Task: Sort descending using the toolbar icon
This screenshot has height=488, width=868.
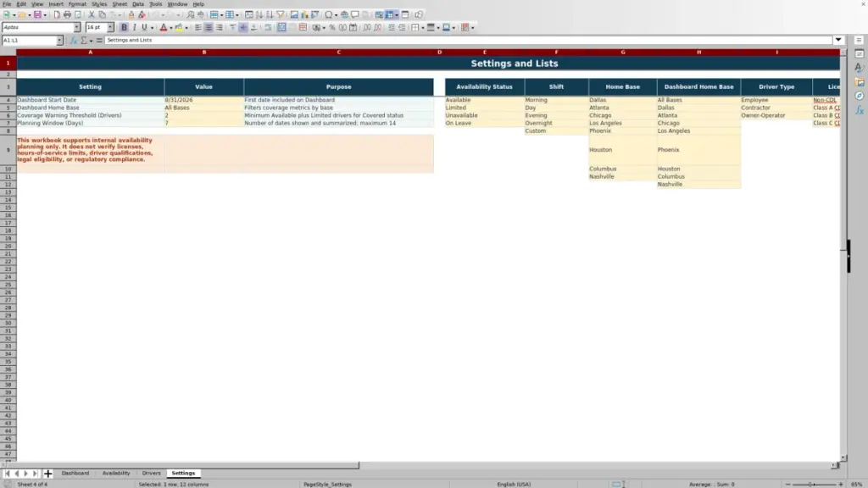Action: (270, 15)
